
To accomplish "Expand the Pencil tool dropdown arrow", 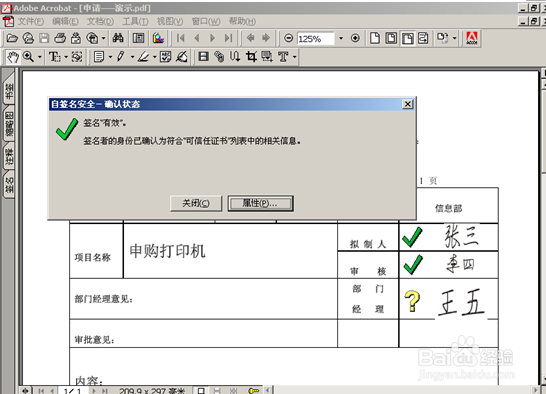I will pyautogui.click(x=132, y=57).
